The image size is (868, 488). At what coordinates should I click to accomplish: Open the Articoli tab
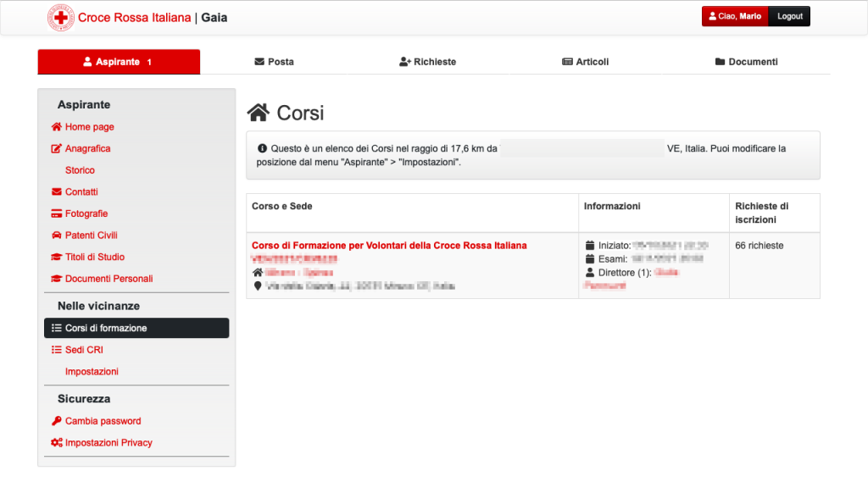[x=585, y=62]
